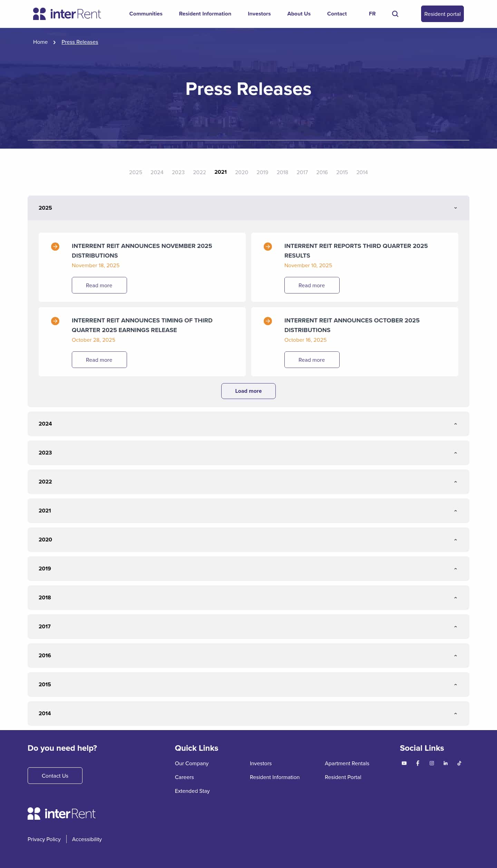
Task: Collapse the 2025 press release section
Action: (455, 208)
